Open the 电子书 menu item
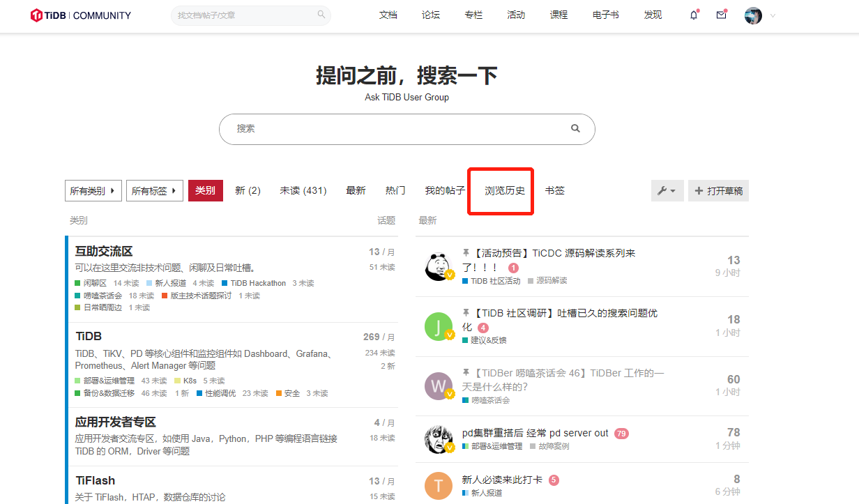Image resolution: width=859 pixels, height=504 pixels. (x=605, y=15)
